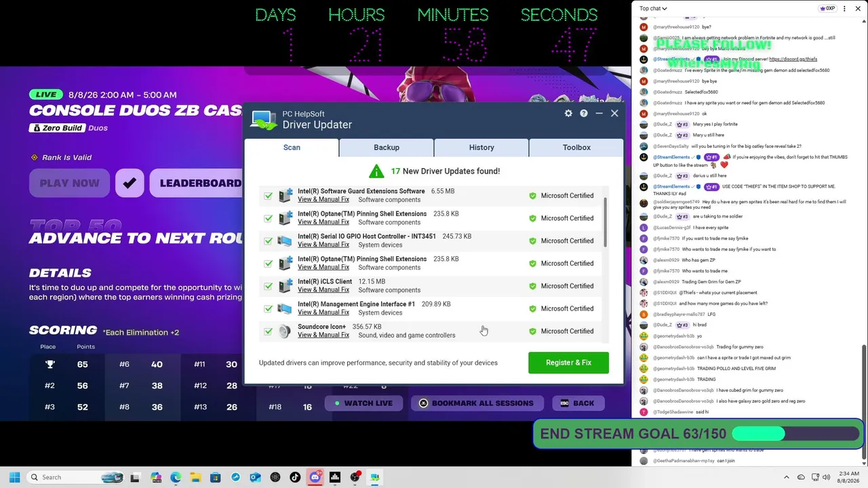Open network status in system tray

[815, 477]
